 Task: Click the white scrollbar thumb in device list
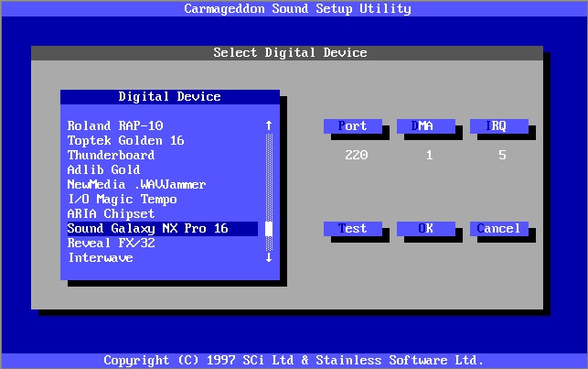point(269,229)
